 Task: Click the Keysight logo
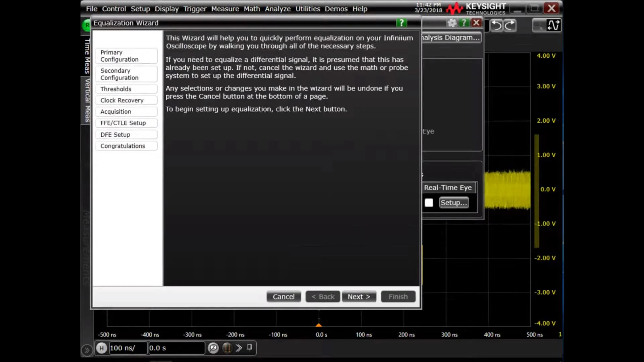click(476, 8)
